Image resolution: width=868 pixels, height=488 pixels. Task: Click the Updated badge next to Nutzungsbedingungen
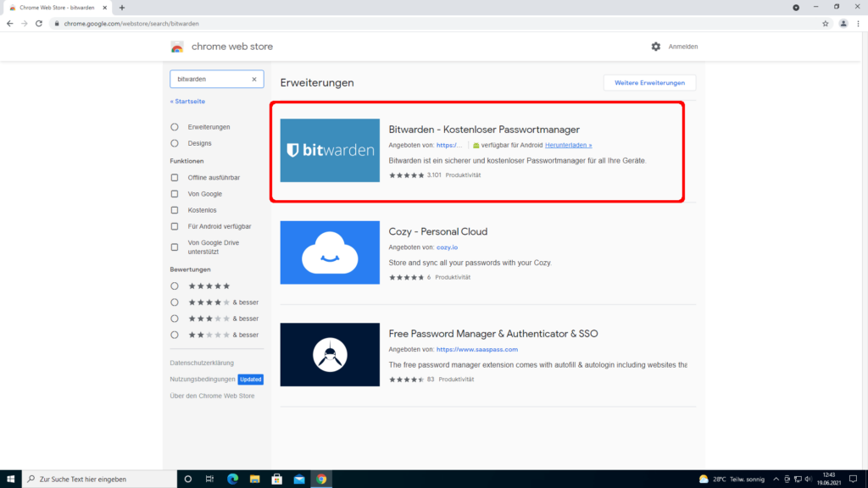click(251, 380)
